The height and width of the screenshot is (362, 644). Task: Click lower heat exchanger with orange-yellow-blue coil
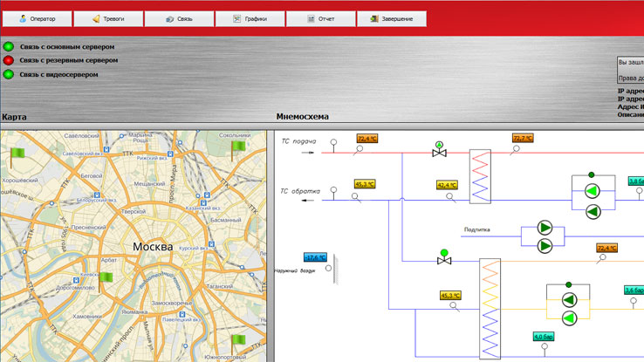490,309
